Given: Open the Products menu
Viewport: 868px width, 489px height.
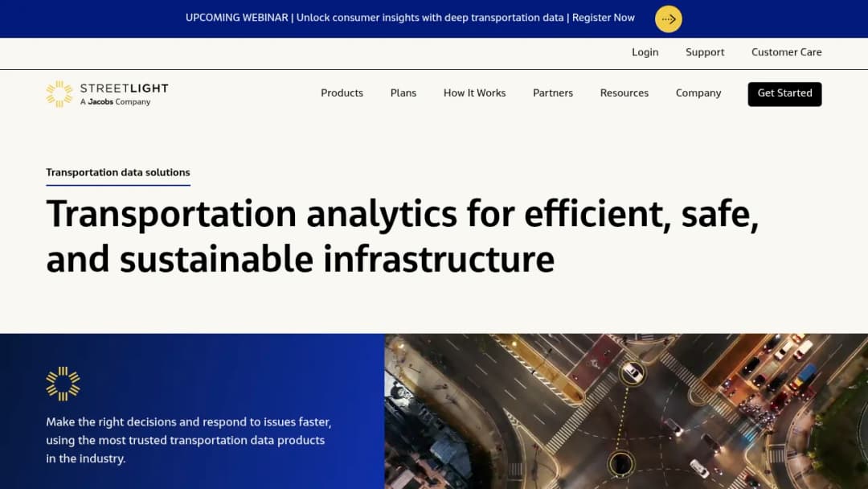Looking at the screenshot, I should 342,93.
